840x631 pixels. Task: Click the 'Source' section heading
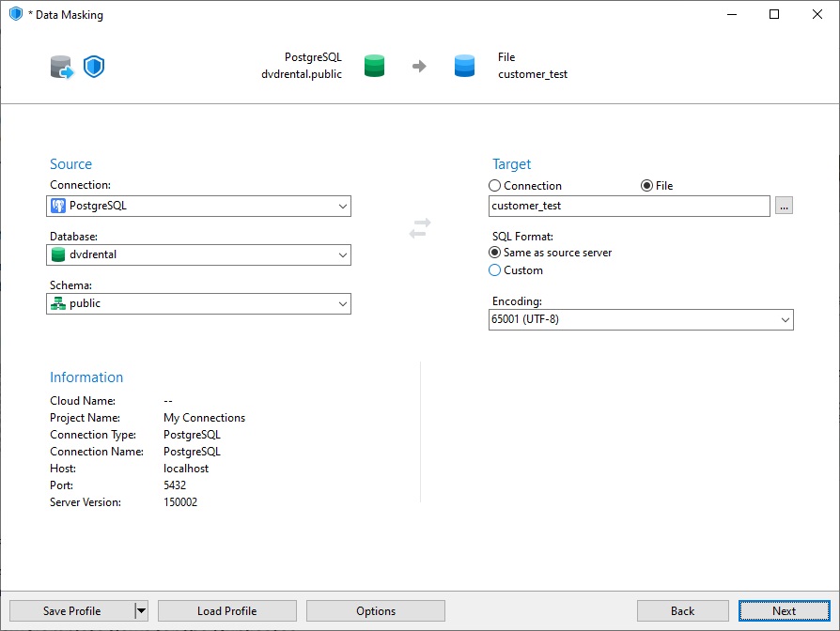pyautogui.click(x=70, y=164)
